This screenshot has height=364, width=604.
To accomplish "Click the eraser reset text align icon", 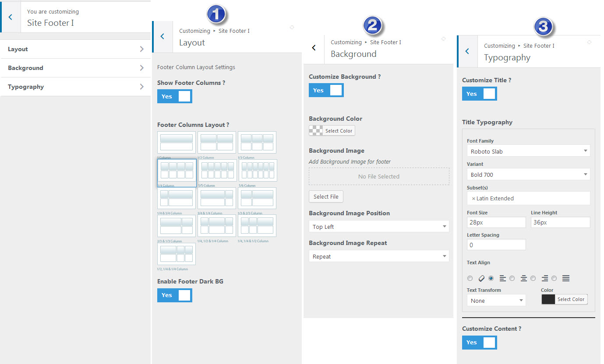I will (x=481, y=278).
